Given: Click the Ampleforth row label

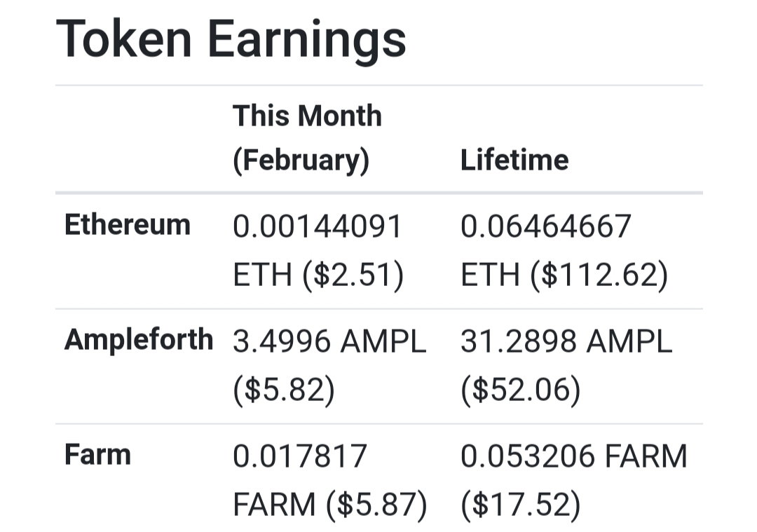Looking at the screenshot, I should pyautogui.click(x=139, y=339).
